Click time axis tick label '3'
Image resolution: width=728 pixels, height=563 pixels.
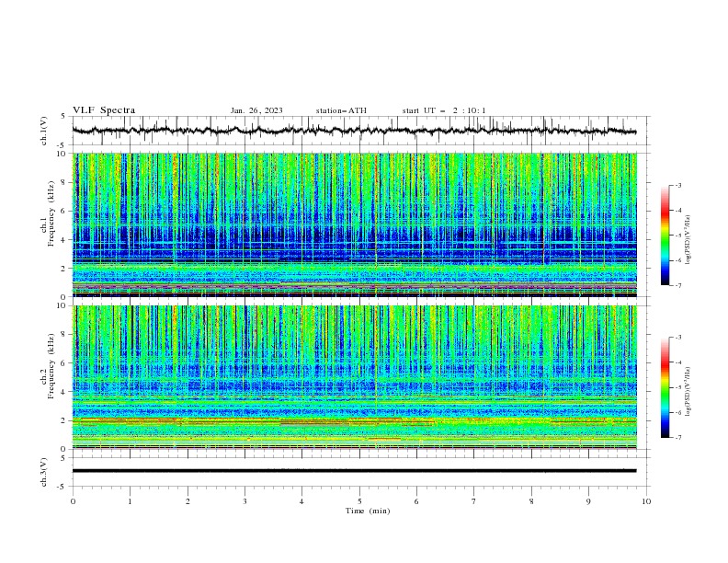point(245,501)
